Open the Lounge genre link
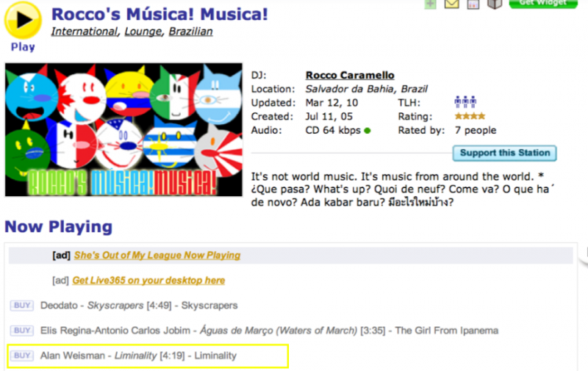 tap(142, 32)
